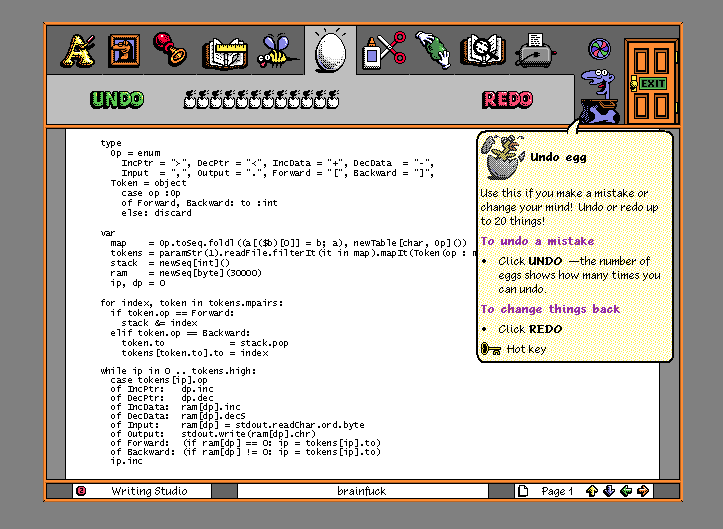
Task: Click the 'To change things back' heading
Action: [550, 309]
